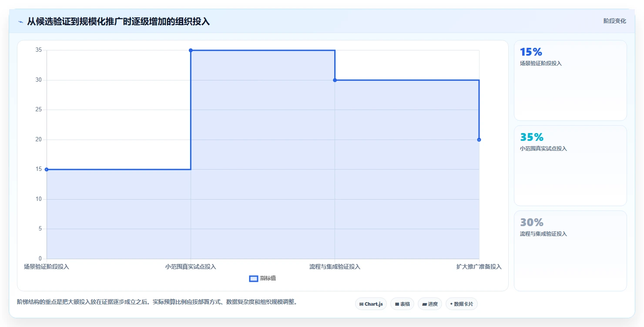Select the 数据卡片 pill button
644x327 pixels.
[x=461, y=304]
